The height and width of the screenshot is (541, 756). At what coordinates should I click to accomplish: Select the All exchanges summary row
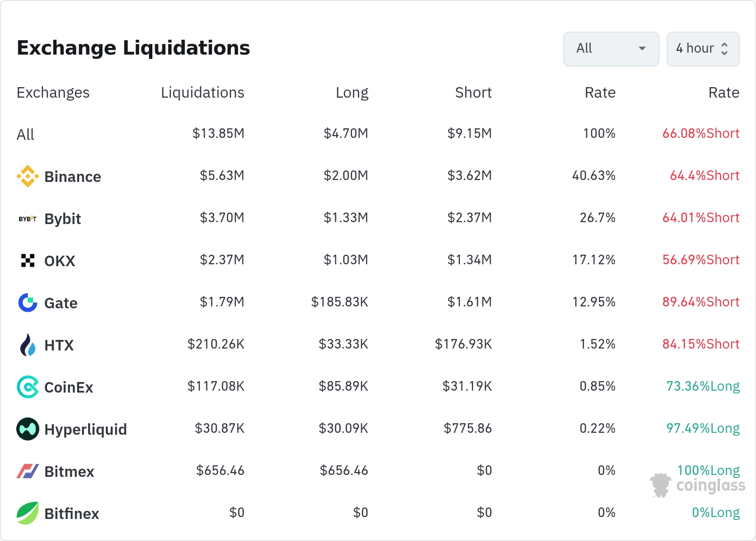(26, 135)
